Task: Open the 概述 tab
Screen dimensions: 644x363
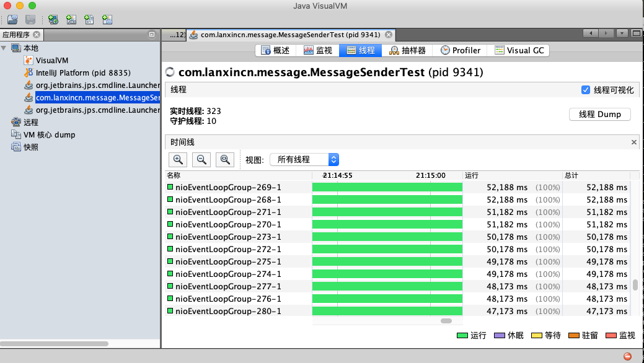Action: pyautogui.click(x=276, y=50)
